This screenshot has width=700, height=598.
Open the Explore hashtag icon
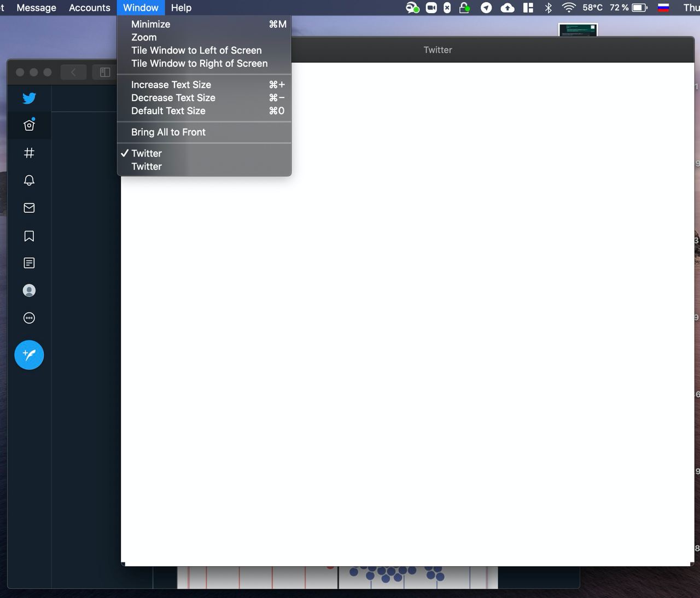point(29,153)
